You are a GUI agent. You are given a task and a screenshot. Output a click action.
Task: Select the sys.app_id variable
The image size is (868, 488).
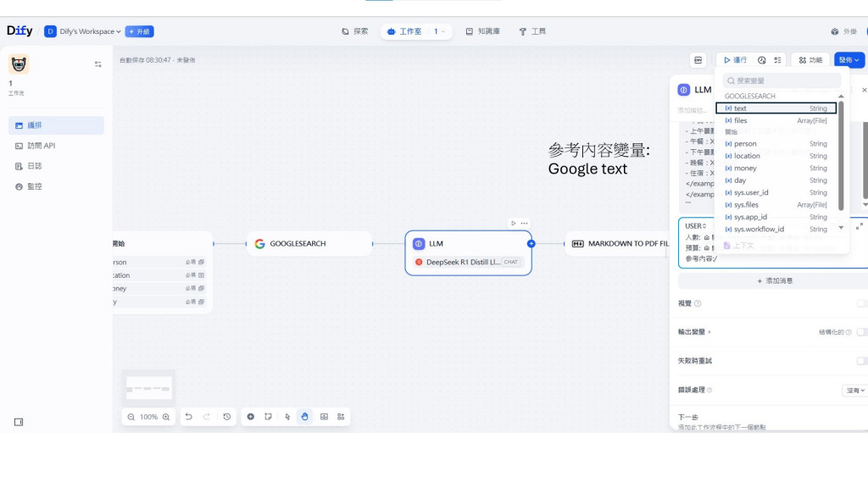click(776, 217)
